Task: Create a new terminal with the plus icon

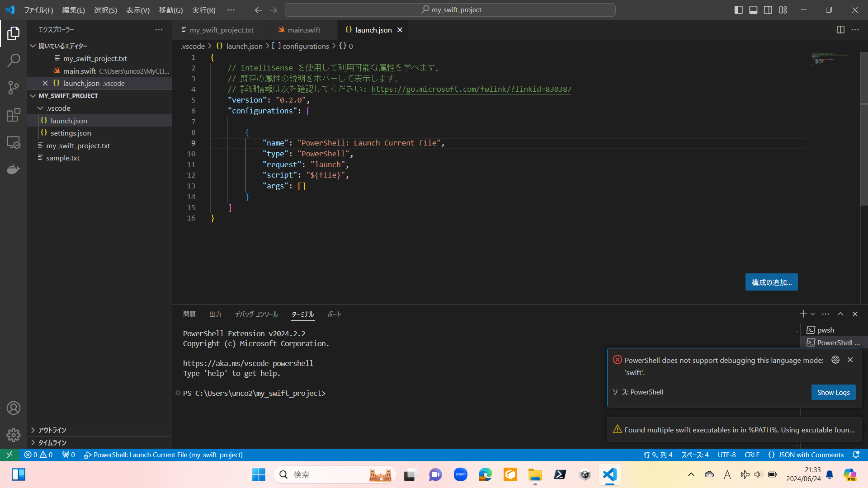Action: pyautogui.click(x=803, y=314)
